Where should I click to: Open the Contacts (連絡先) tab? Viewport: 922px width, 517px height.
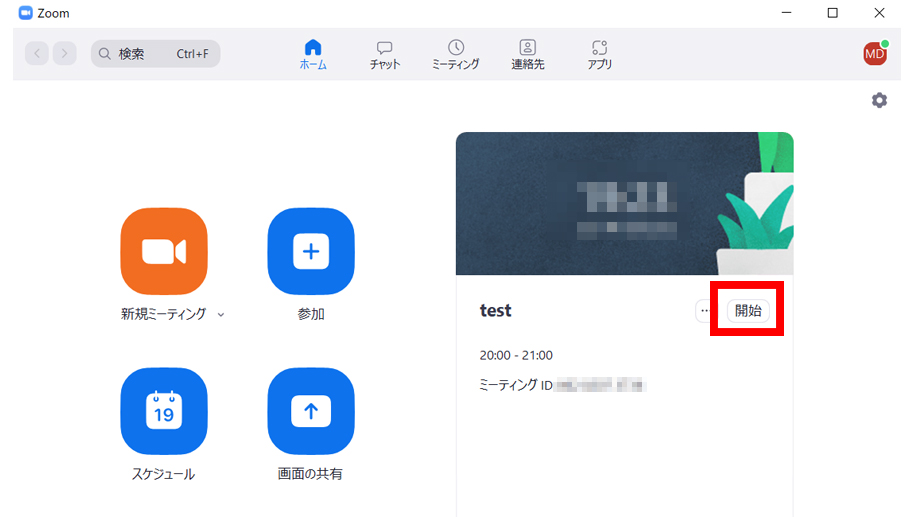click(527, 54)
